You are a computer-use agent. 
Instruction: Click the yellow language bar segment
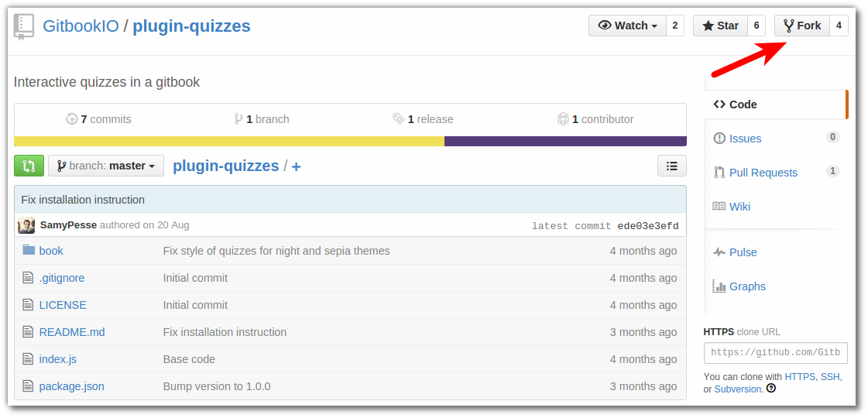229,141
